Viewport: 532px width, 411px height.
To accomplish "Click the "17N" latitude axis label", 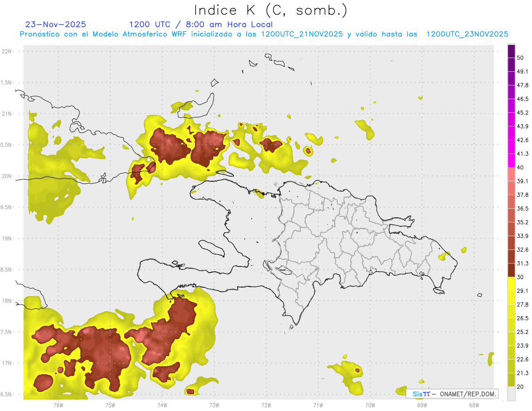I will [7, 363].
